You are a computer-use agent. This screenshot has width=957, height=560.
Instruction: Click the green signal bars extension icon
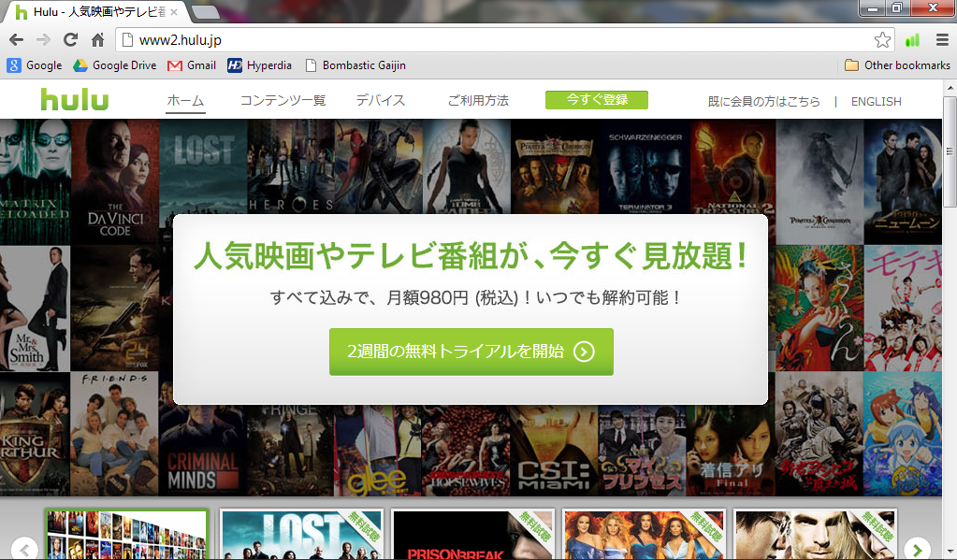[x=912, y=40]
